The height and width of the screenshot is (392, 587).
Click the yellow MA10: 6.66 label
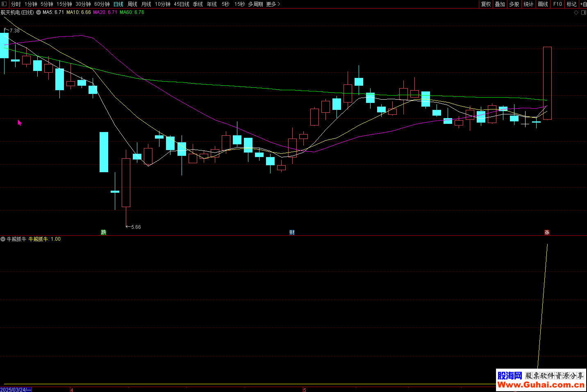[x=79, y=12]
